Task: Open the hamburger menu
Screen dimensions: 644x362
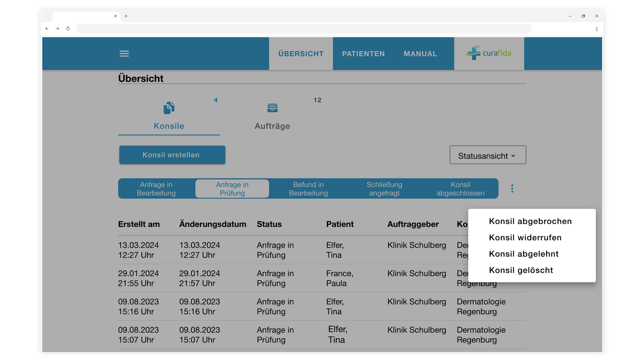Action: click(x=124, y=54)
